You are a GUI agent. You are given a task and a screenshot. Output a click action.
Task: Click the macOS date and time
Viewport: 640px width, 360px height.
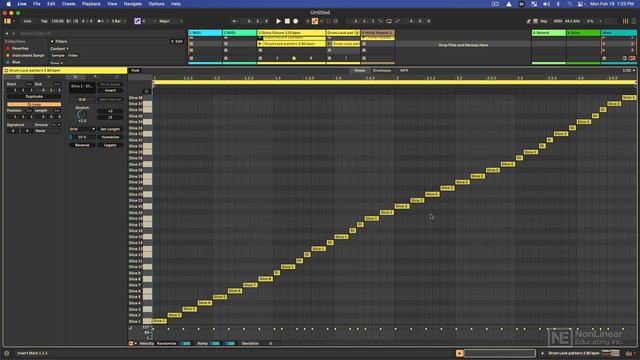pos(612,4)
